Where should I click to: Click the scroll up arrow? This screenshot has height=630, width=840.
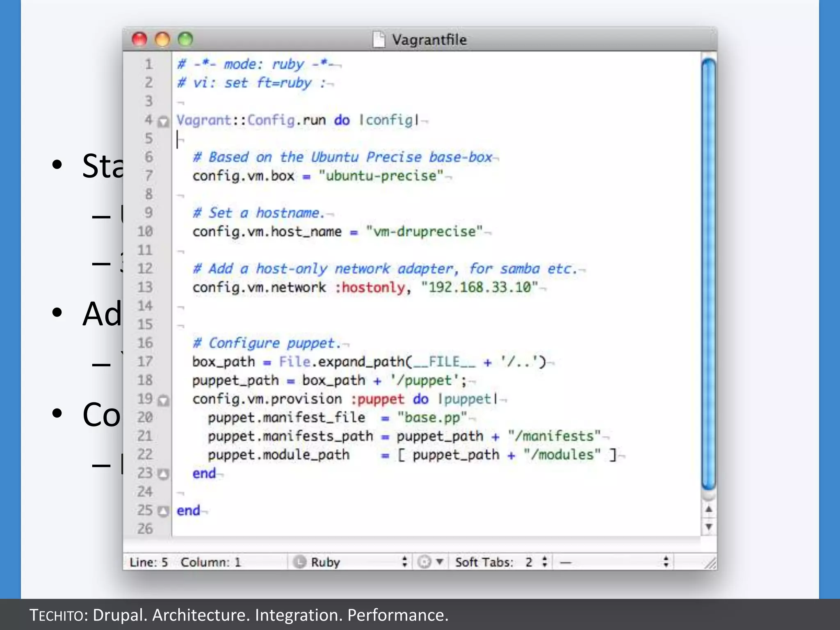click(x=708, y=509)
